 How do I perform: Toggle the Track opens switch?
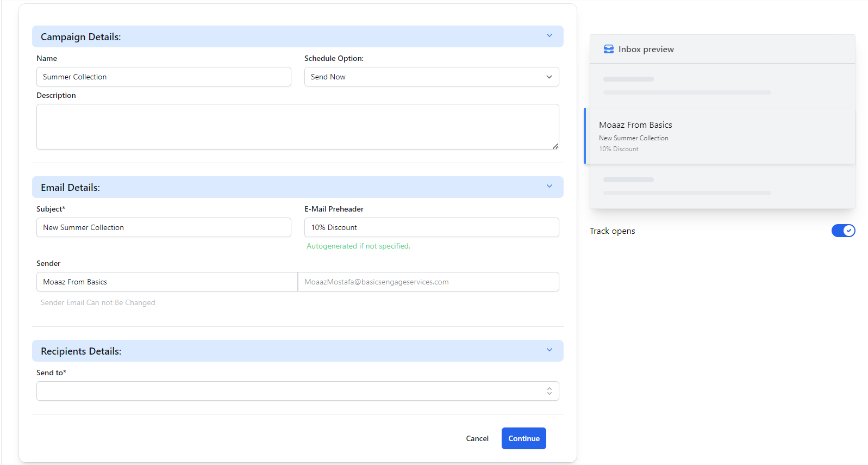point(843,231)
